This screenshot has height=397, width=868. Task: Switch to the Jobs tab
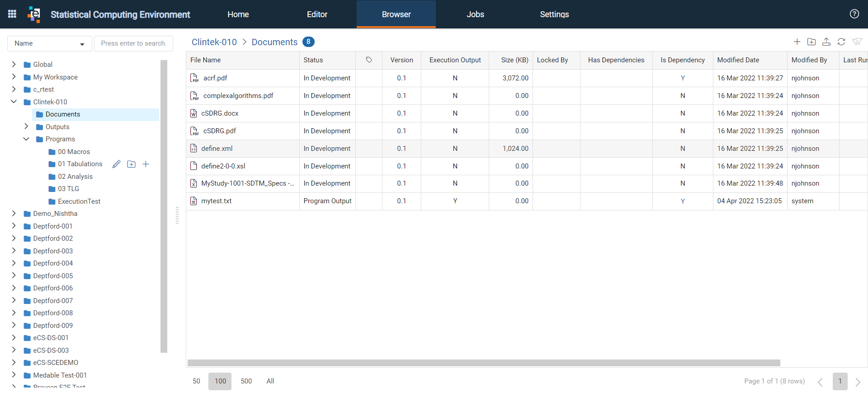point(475,14)
